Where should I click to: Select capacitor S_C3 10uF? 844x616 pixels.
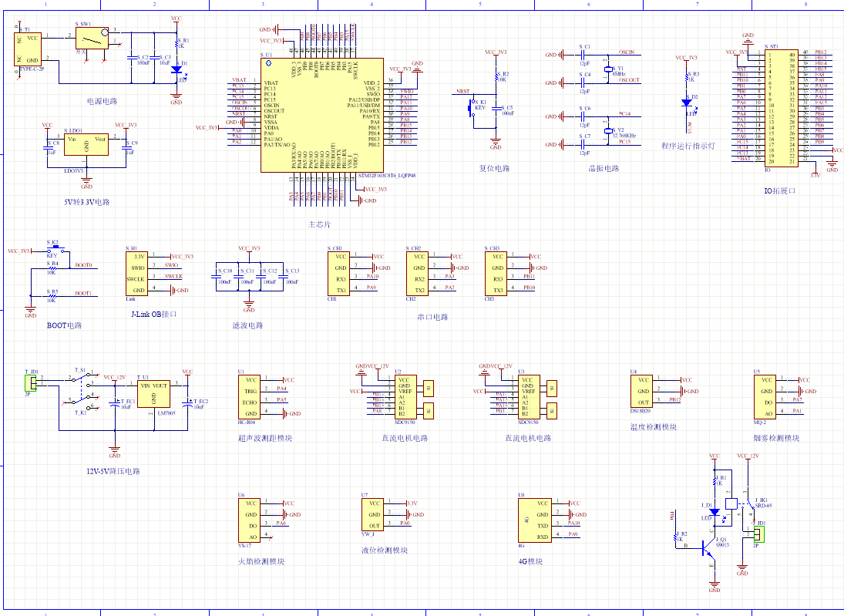pyautogui.click(x=153, y=56)
